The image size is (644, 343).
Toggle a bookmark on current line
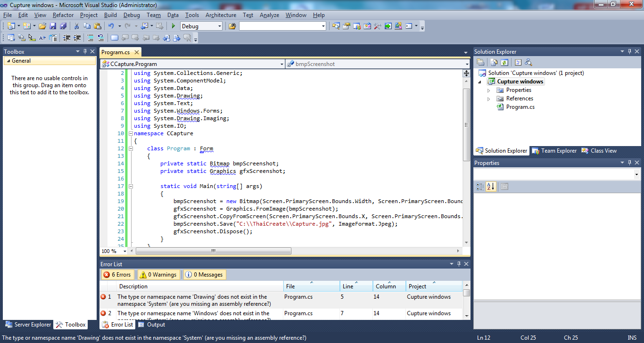pos(115,38)
